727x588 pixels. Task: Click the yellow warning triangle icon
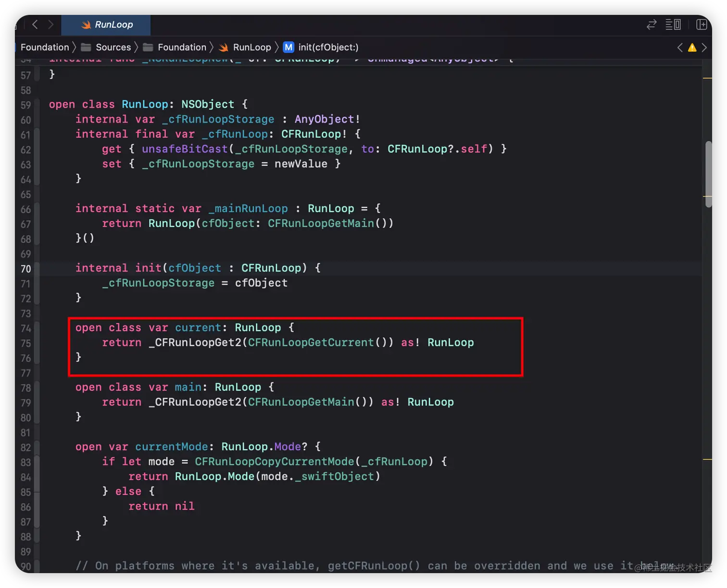(x=692, y=47)
